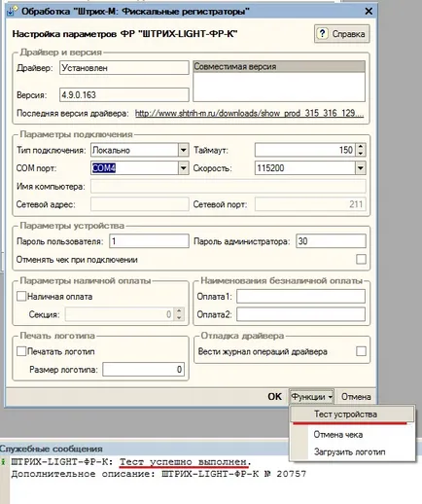
Task: Click the question mark help icon
Action: 322,33
